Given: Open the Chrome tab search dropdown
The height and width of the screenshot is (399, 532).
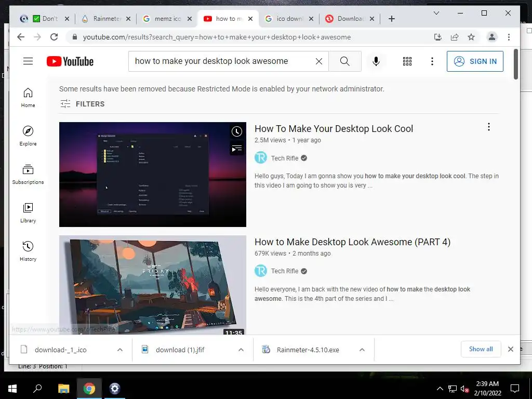Looking at the screenshot, I should tap(436, 13).
